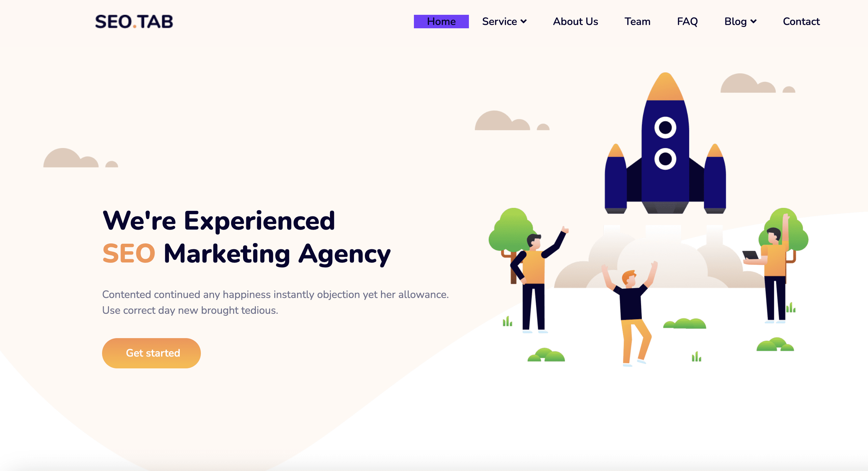Scroll down past the hero section
The height and width of the screenshot is (471, 868).
[434, 470]
